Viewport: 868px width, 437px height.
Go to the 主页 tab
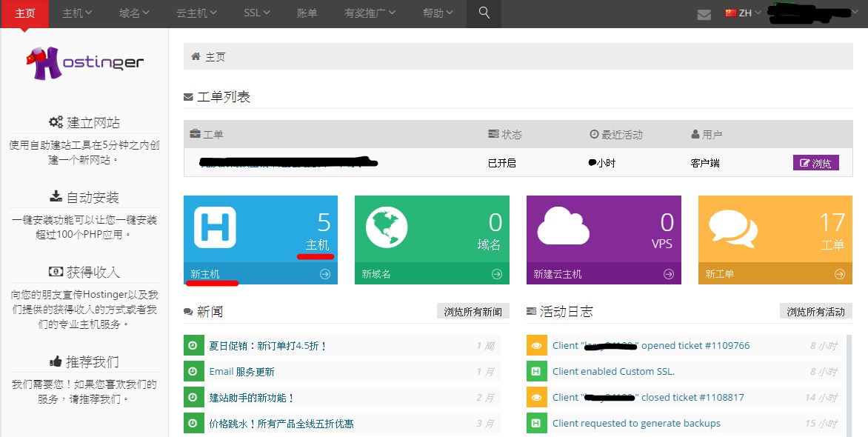(25, 13)
